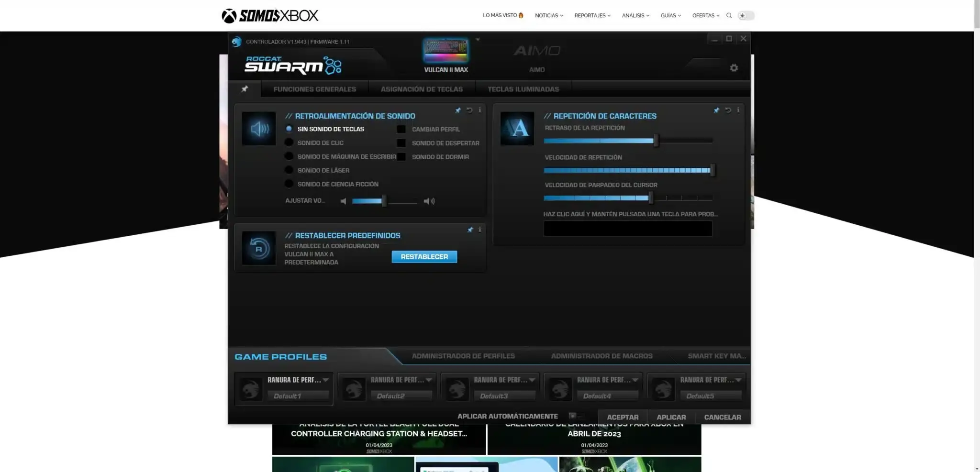Pin the Repetición de Caracteres panel
Image resolution: width=980 pixels, height=472 pixels.
716,110
